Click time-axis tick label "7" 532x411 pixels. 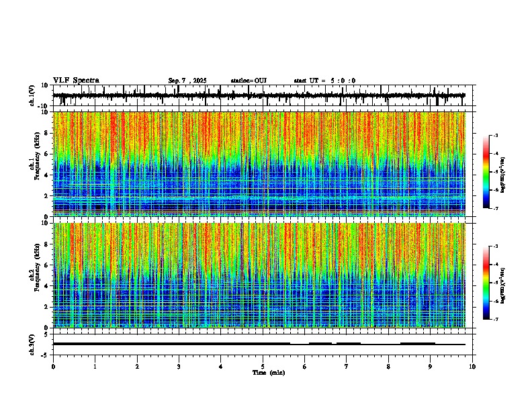point(347,367)
